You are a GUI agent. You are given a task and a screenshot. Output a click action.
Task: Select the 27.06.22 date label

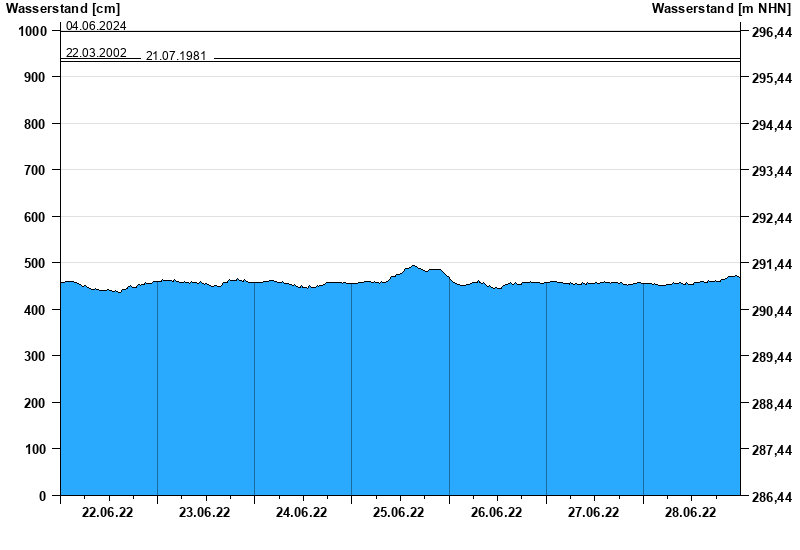(x=593, y=513)
